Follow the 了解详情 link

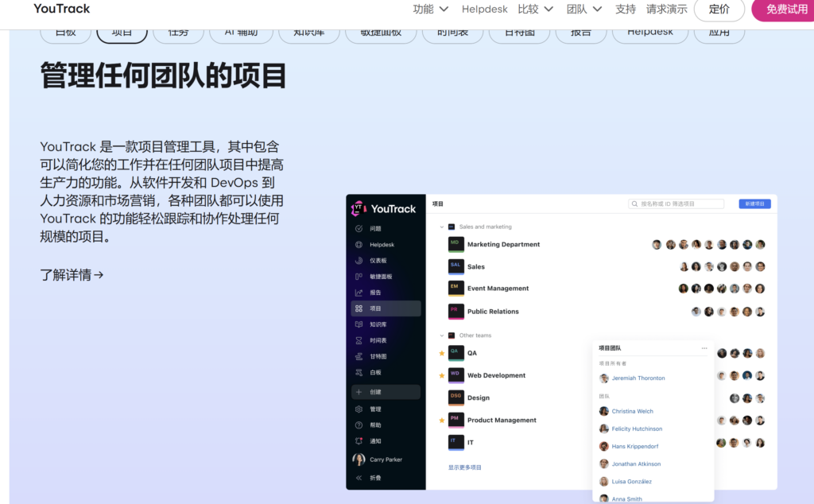(72, 274)
